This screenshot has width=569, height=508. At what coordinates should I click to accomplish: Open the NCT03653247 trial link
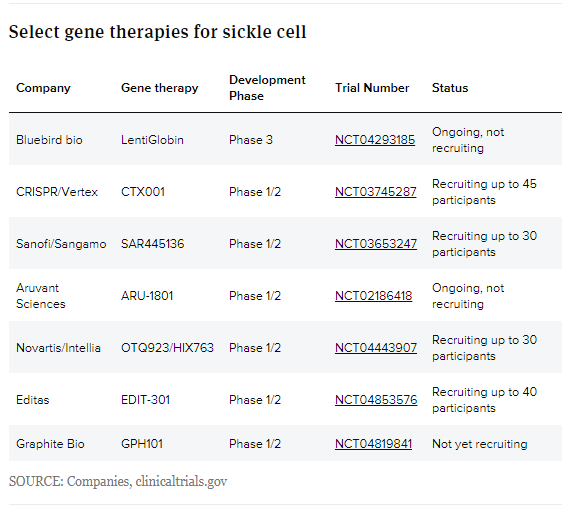pyautogui.click(x=376, y=243)
